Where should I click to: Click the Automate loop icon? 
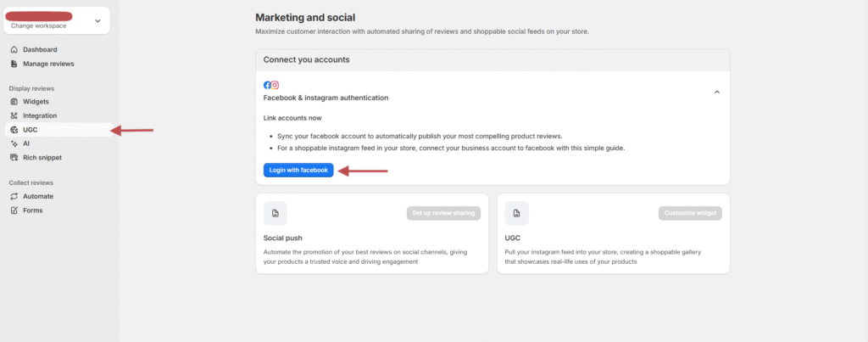pyautogui.click(x=14, y=196)
